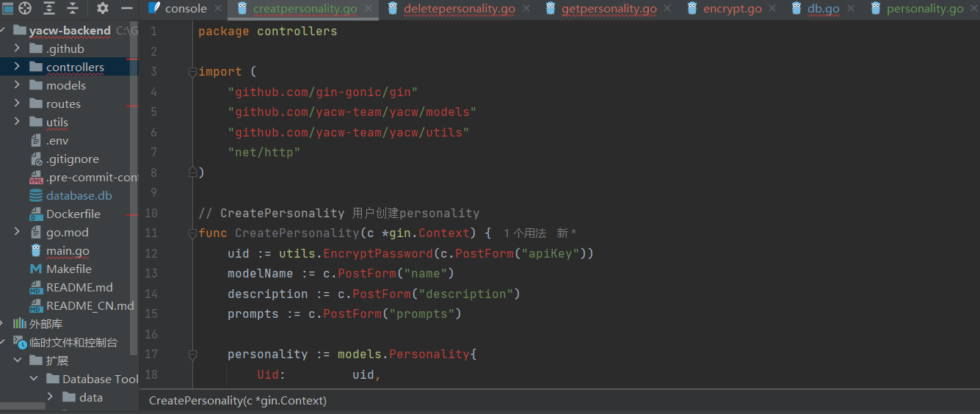980x414 pixels.
Task: Select the main.go file in tree
Action: pos(68,251)
